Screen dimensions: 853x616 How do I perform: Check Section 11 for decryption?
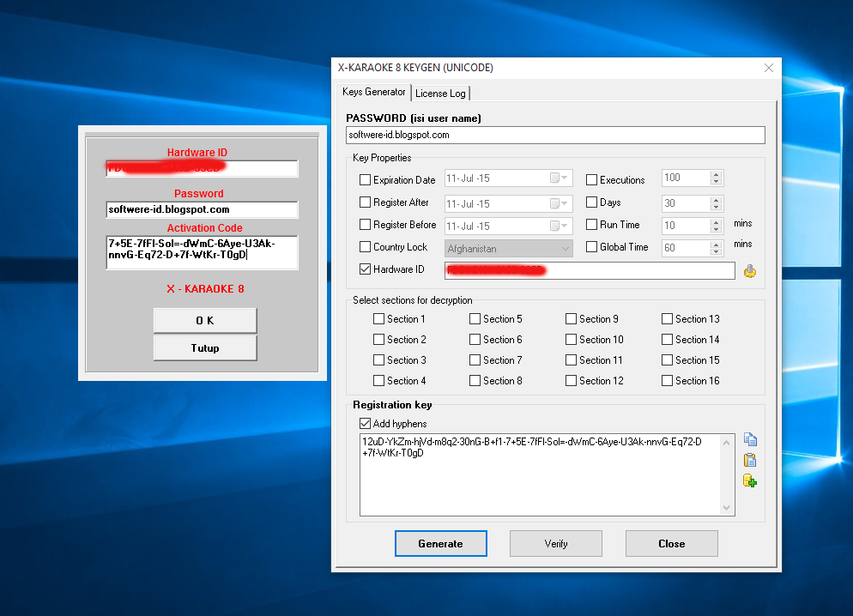pyautogui.click(x=571, y=360)
